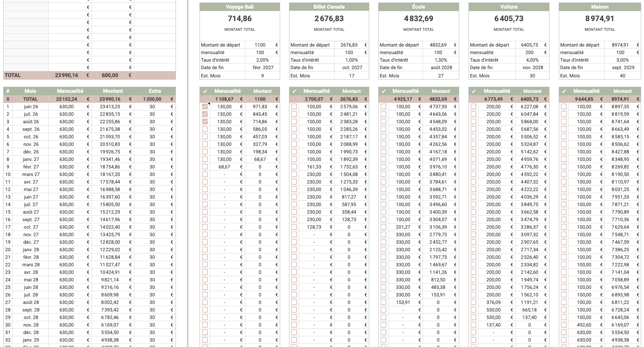This screenshot has width=644, height=347.
Task: Edit the 2,00% interest rate for Voyage Bali
Action: [x=263, y=60]
